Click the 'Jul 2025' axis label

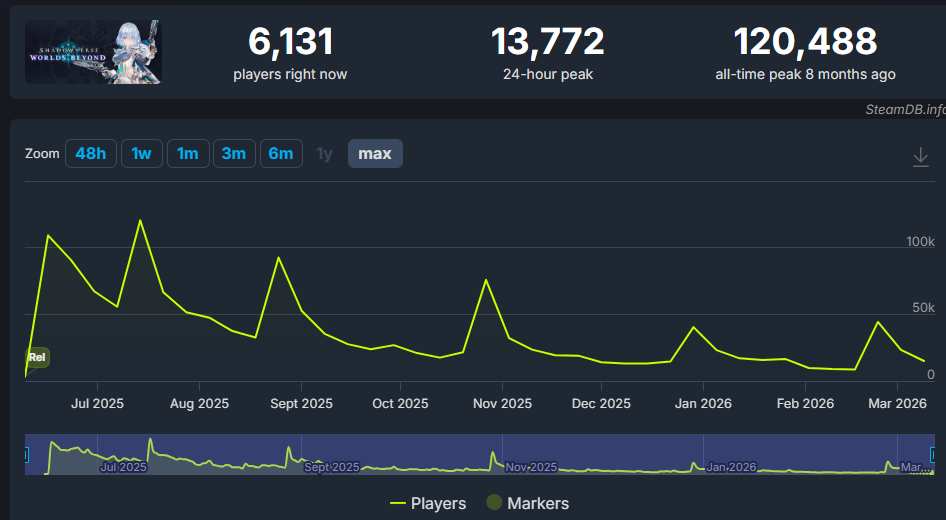97,404
